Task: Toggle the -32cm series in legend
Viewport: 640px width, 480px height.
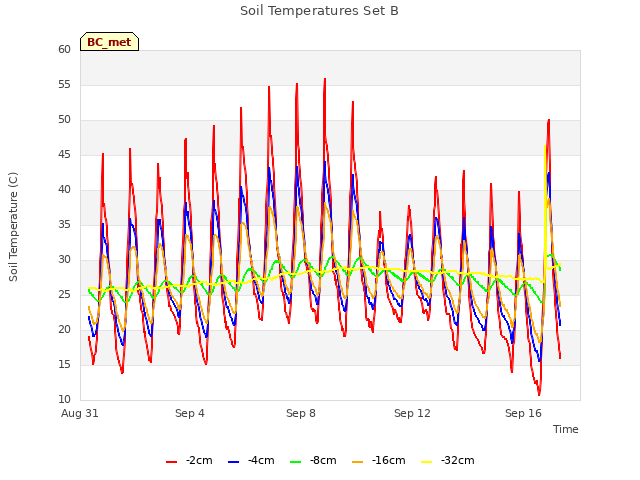Action: pos(447,460)
